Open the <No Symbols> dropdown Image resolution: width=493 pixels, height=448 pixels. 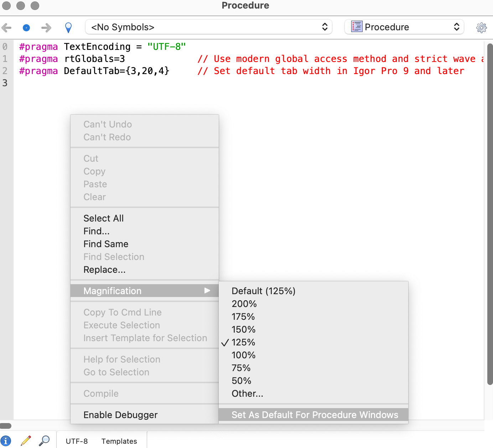[x=209, y=27]
